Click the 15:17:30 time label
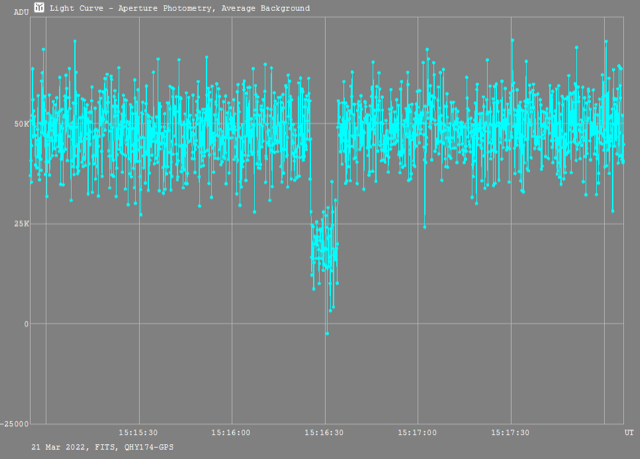 point(510,432)
